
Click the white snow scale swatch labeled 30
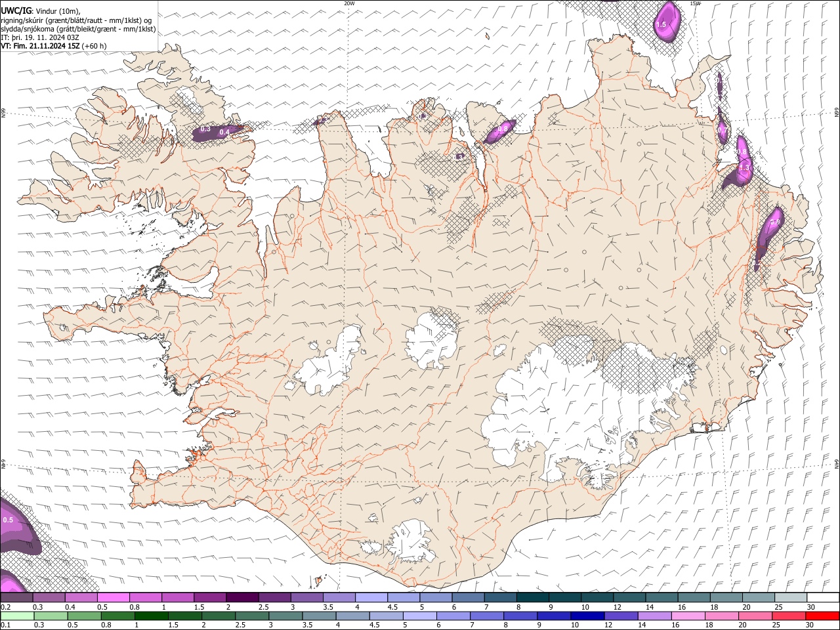823,597
